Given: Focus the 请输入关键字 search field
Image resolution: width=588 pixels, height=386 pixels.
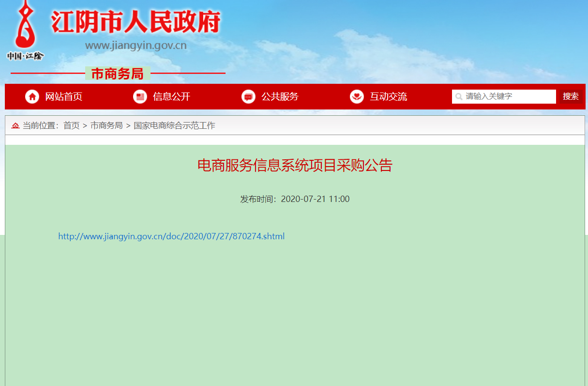Looking at the screenshot, I should (509, 97).
